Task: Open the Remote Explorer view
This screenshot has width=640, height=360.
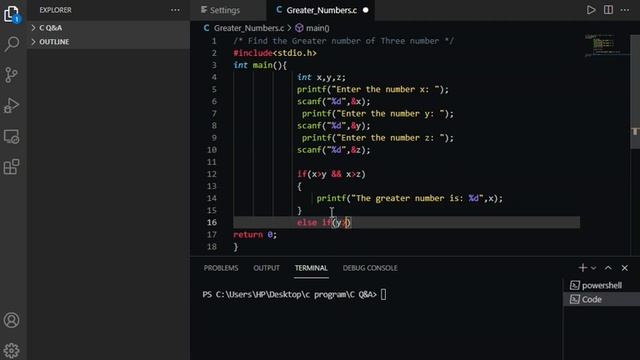Action: (11, 136)
